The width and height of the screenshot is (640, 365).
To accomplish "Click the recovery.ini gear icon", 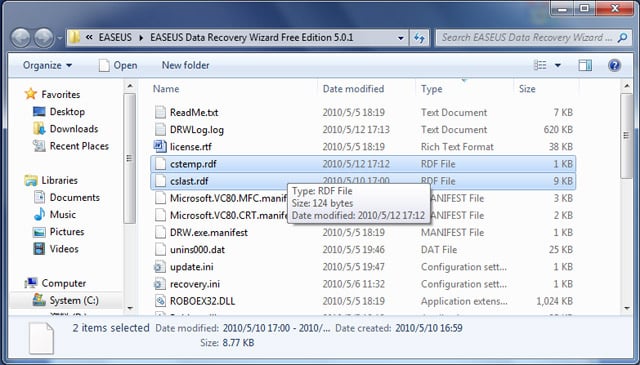I will [x=159, y=284].
